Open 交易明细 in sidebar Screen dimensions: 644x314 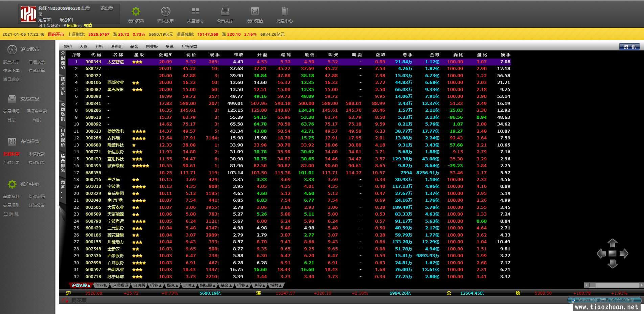click(x=11, y=111)
